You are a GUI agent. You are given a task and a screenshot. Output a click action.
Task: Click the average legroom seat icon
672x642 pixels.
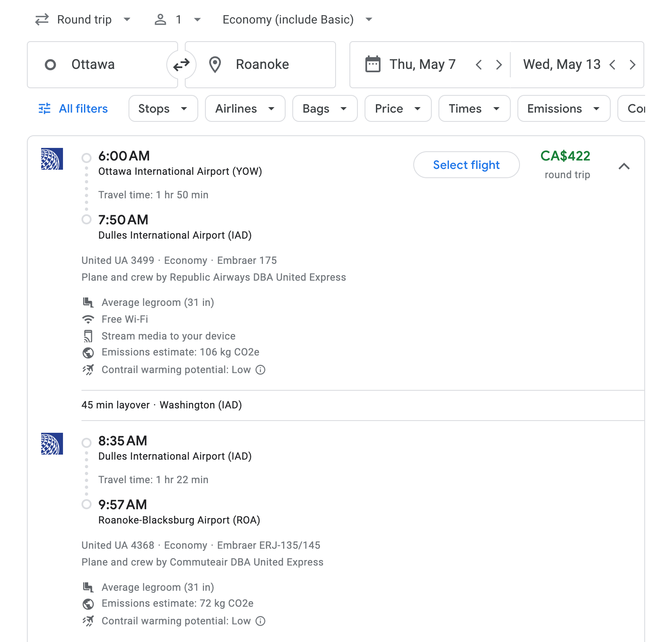coord(88,302)
